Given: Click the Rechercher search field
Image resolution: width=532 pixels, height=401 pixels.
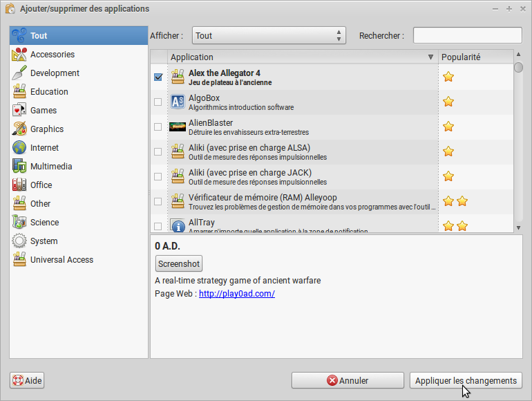Looking at the screenshot, I should 468,35.
